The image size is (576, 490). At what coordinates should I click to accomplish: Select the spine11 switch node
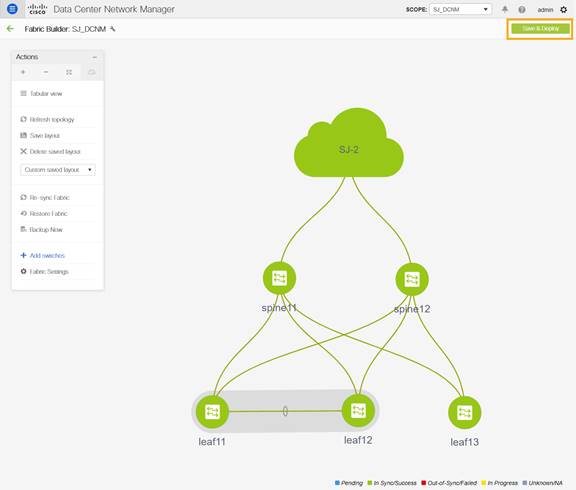[279, 278]
